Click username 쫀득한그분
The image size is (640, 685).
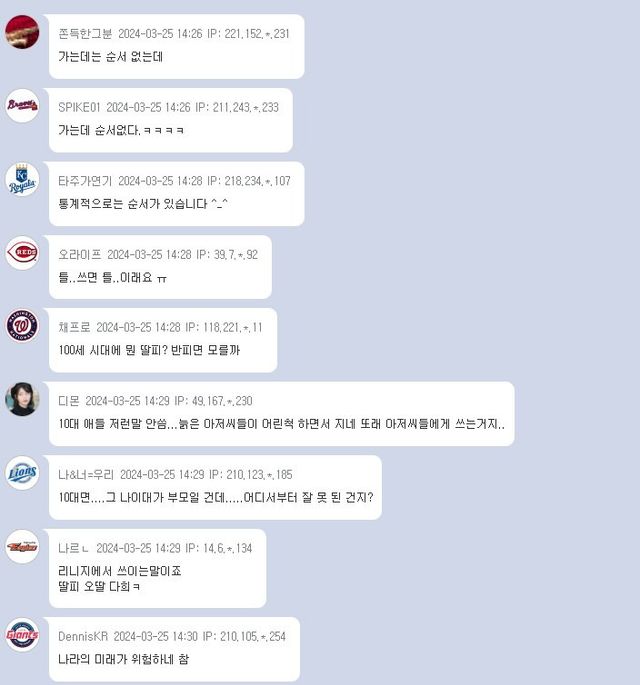click(x=85, y=34)
